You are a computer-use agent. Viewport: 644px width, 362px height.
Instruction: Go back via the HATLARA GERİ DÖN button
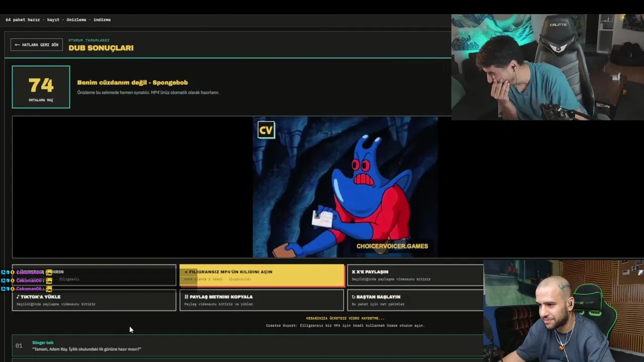tap(37, 45)
